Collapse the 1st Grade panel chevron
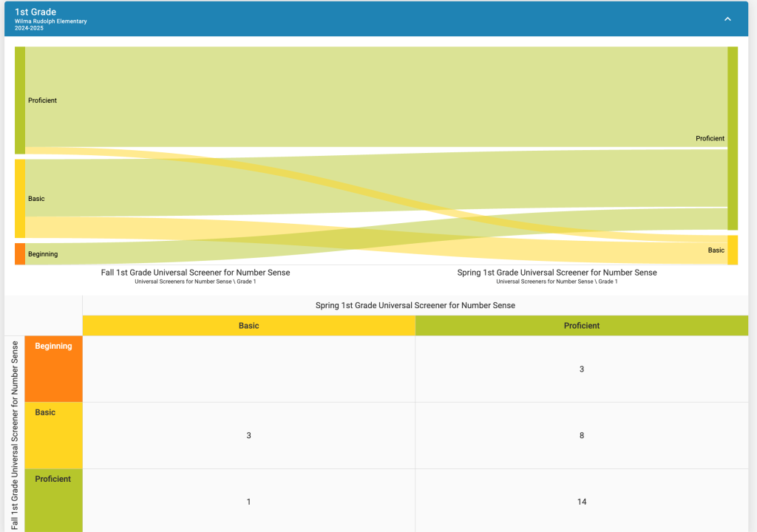 [x=727, y=18]
